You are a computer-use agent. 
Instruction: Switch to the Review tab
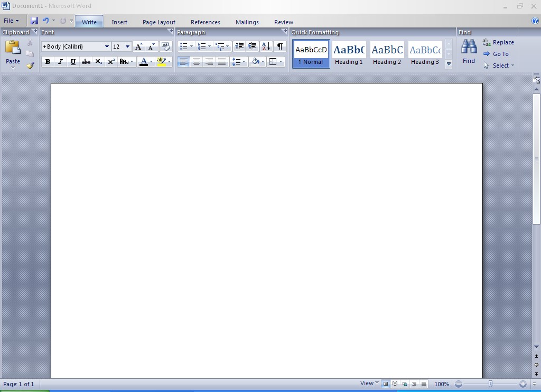click(284, 22)
